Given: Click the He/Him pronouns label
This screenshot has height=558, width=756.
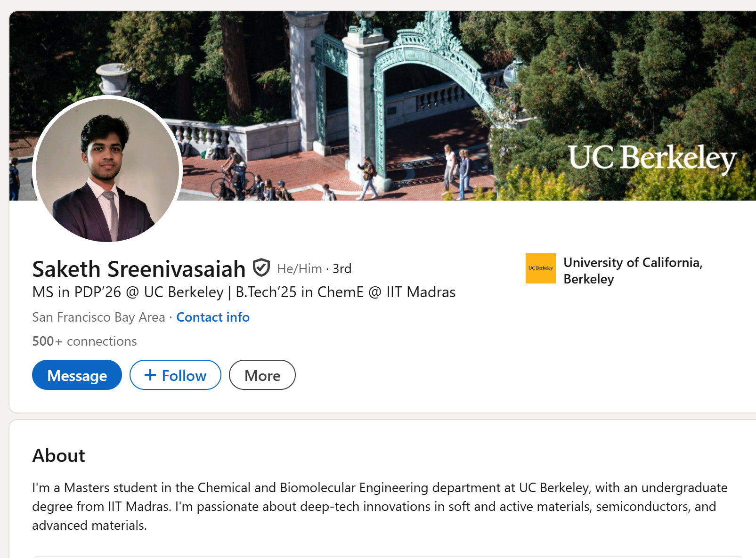Looking at the screenshot, I should click(x=299, y=268).
